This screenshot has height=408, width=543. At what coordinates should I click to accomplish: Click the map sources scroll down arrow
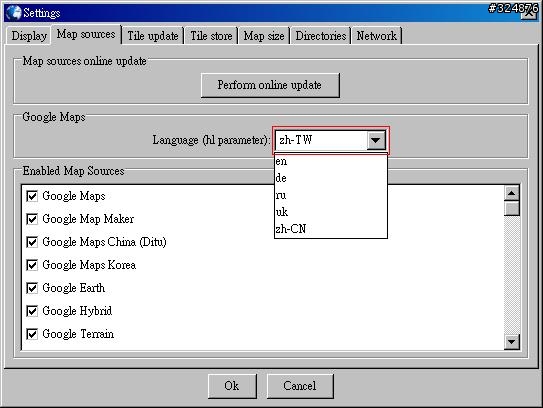tap(511, 342)
